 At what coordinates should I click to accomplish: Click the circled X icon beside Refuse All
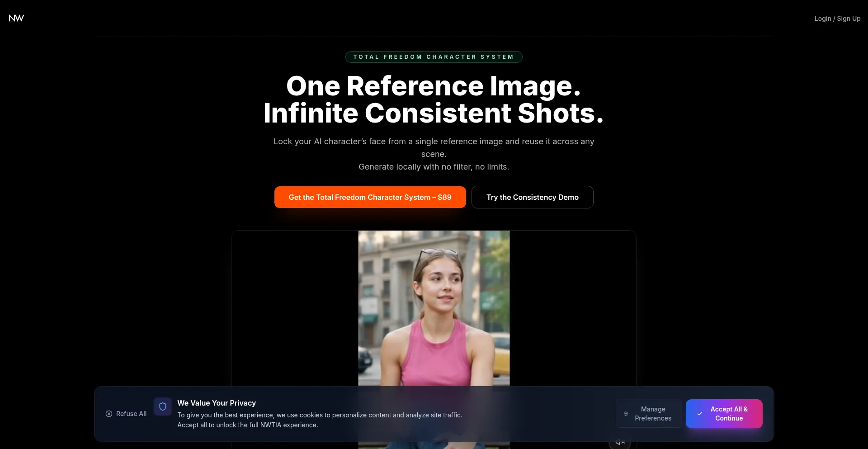coord(109,414)
